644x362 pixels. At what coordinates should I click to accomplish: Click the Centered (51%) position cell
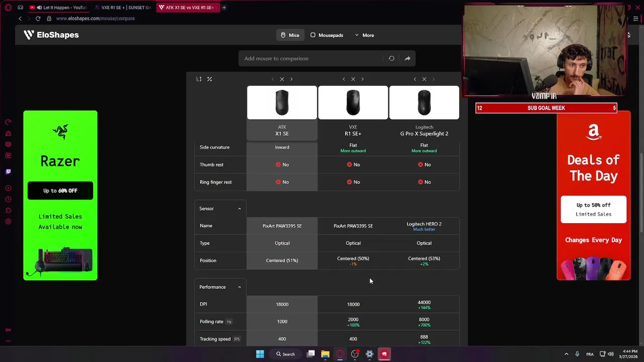(x=282, y=260)
